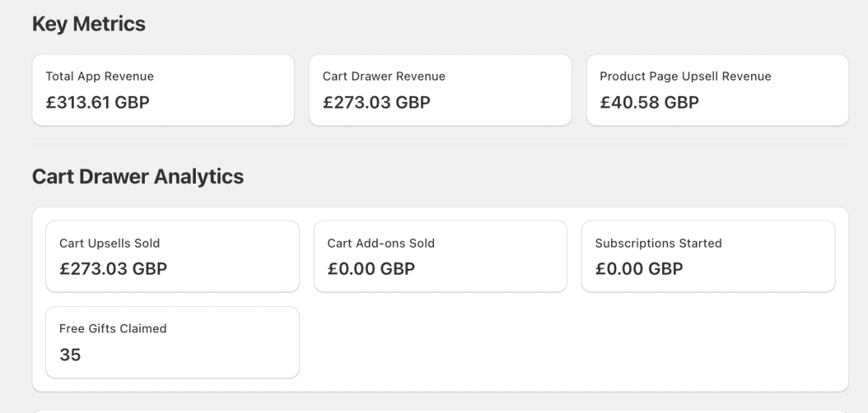This screenshot has height=413, width=868.
Task: Click the £40.58 GBP upsell revenue value
Action: 649,103
